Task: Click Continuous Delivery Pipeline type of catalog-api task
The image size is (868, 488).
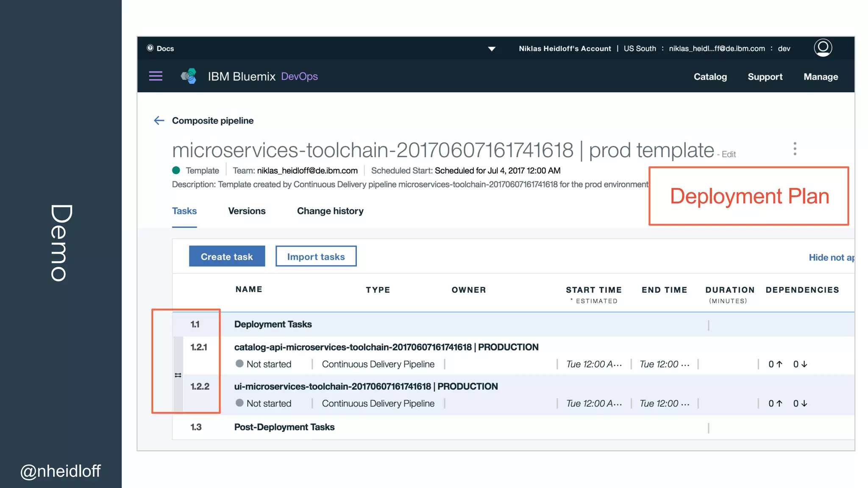Action: point(378,364)
